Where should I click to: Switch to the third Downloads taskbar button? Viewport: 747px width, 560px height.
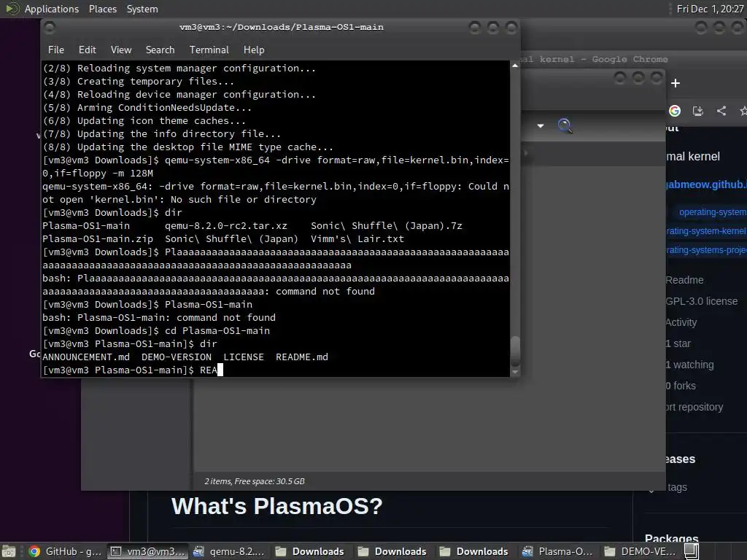tap(476, 551)
